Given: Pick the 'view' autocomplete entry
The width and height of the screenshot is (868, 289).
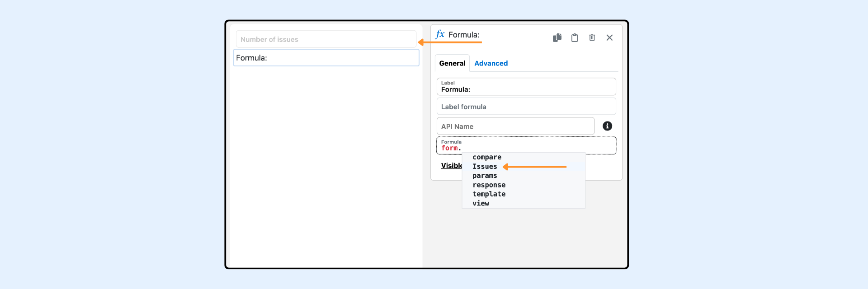Looking at the screenshot, I should pos(481,204).
